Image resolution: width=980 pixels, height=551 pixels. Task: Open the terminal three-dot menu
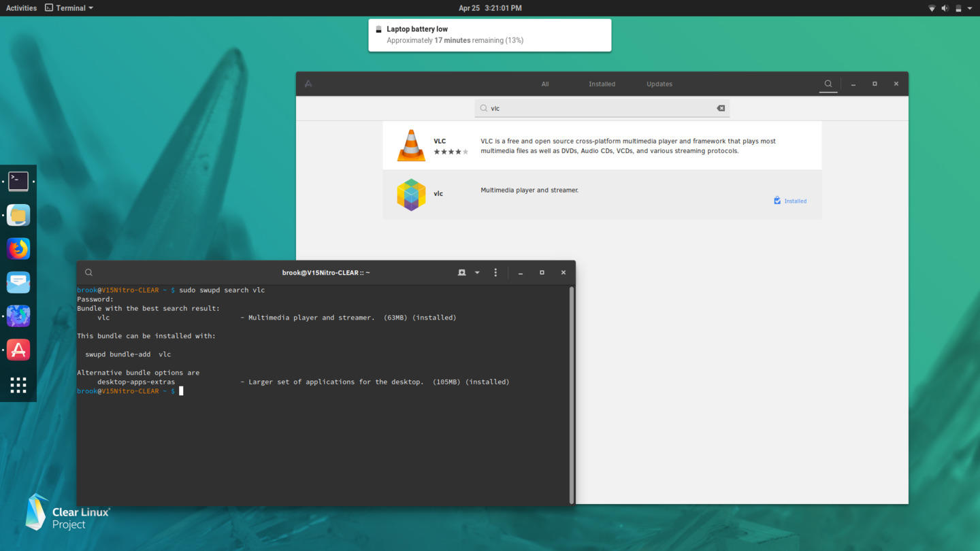(x=495, y=272)
